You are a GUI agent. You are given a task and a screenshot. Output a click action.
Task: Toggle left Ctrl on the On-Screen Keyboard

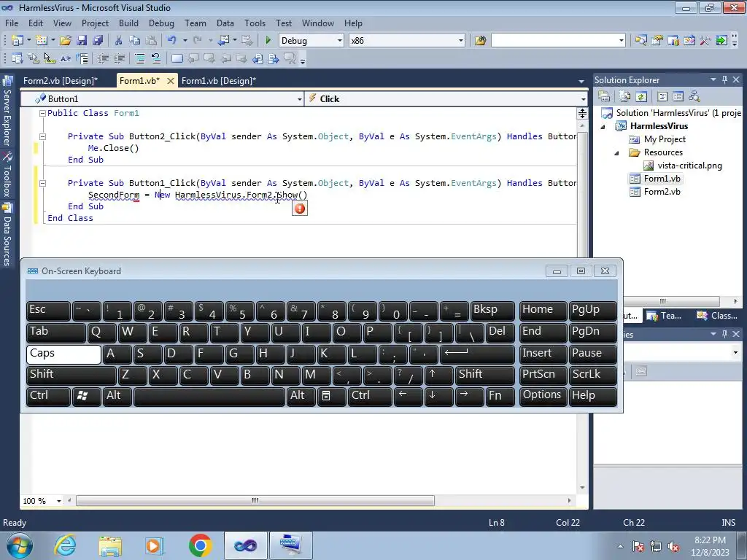49,396
